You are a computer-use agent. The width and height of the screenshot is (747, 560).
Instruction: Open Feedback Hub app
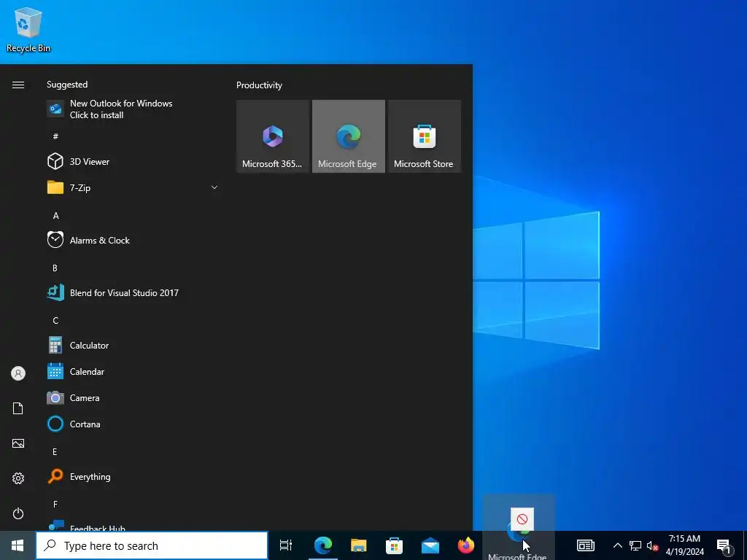[133, 526]
